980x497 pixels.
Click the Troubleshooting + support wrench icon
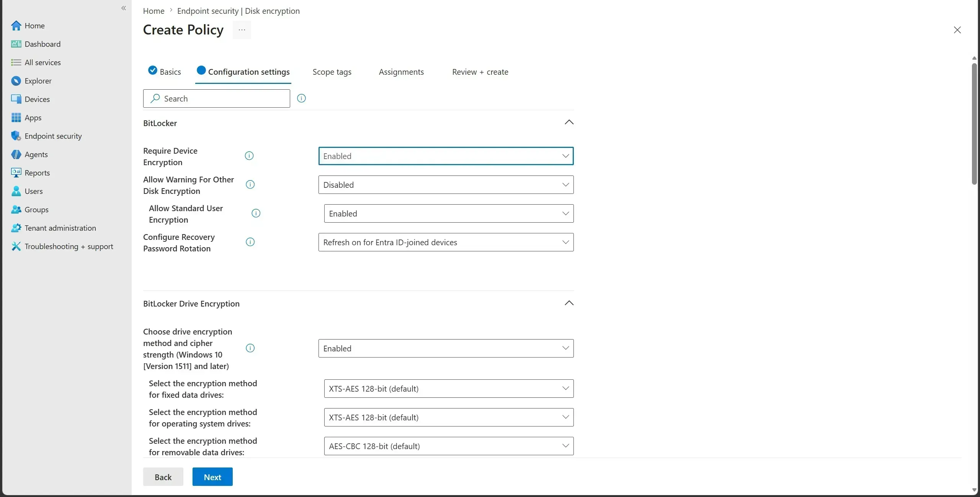[x=16, y=246]
